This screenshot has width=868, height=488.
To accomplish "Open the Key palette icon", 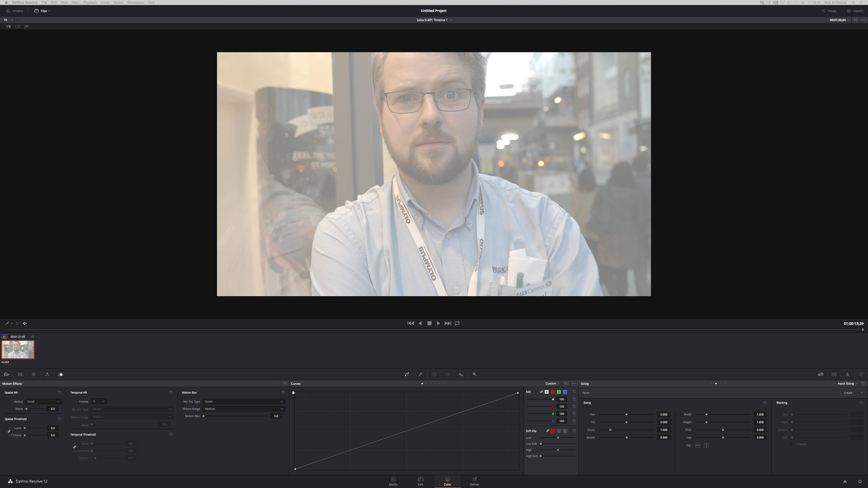I will click(x=474, y=374).
